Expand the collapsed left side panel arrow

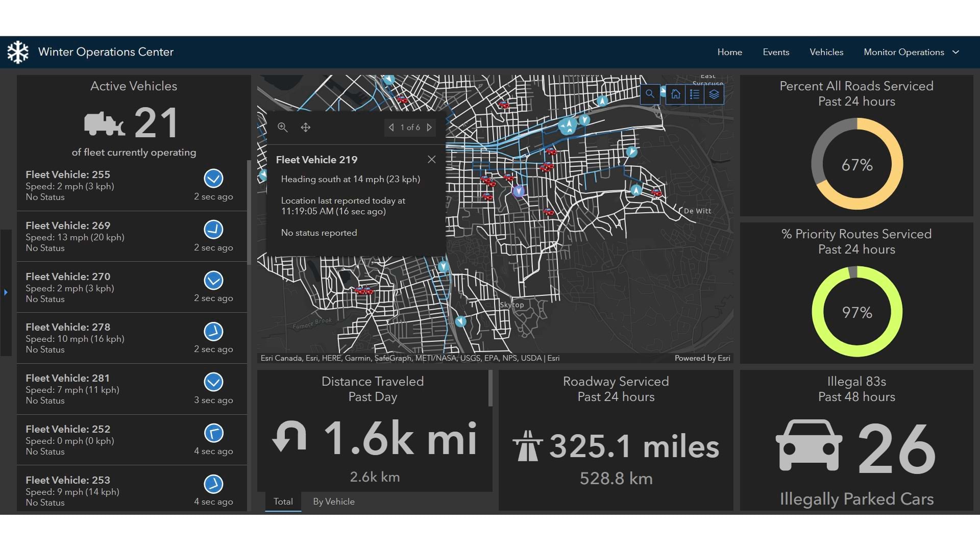click(x=6, y=292)
